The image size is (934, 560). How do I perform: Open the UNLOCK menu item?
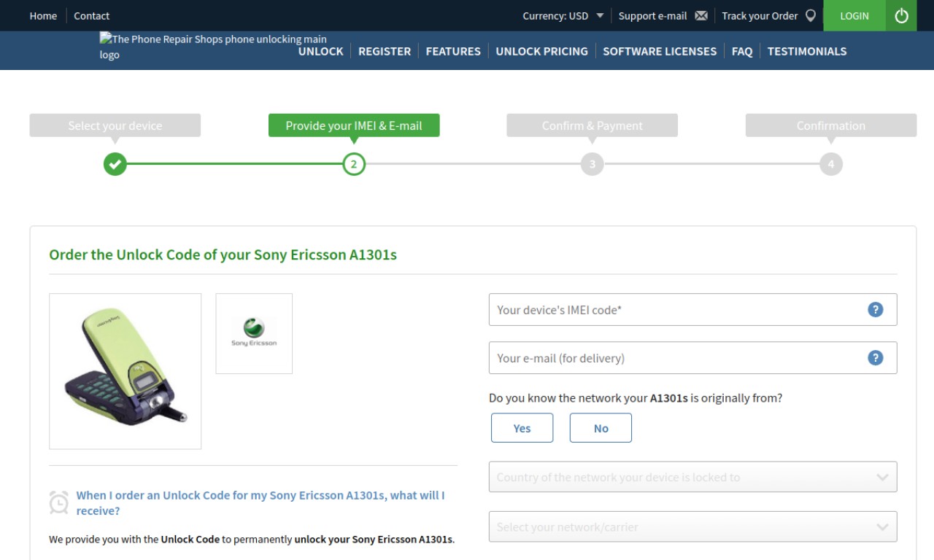(320, 51)
